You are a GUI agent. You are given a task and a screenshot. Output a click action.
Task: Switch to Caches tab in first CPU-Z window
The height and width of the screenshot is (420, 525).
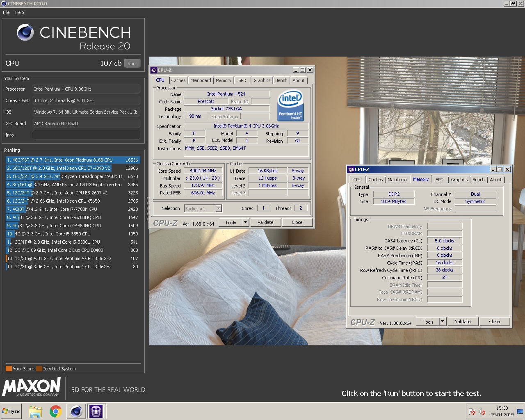tap(178, 80)
